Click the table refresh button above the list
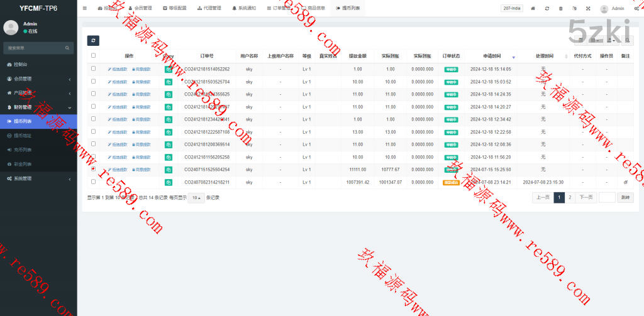644x316 pixels. [x=92, y=40]
